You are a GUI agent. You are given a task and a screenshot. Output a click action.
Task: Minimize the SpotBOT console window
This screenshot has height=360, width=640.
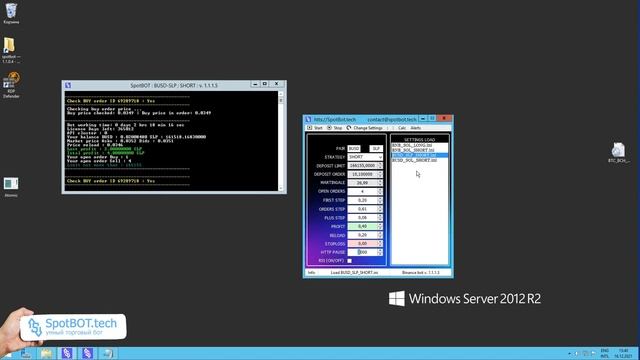[x=255, y=84]
